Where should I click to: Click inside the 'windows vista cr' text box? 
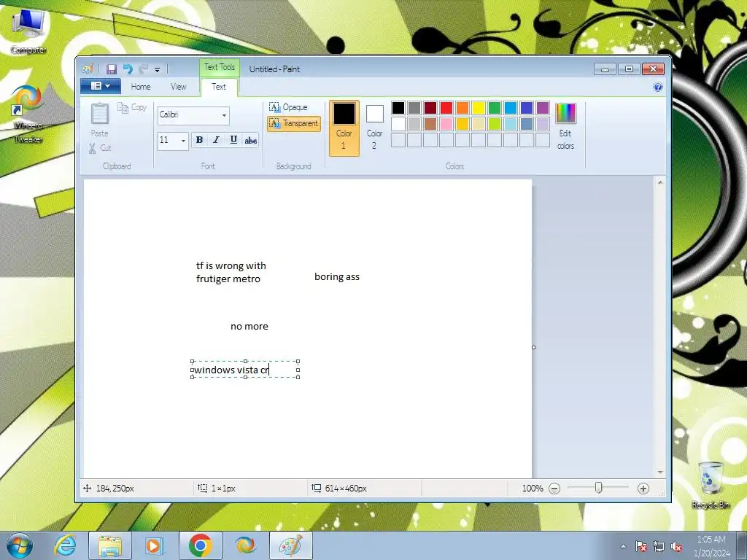tap(245, 370)
